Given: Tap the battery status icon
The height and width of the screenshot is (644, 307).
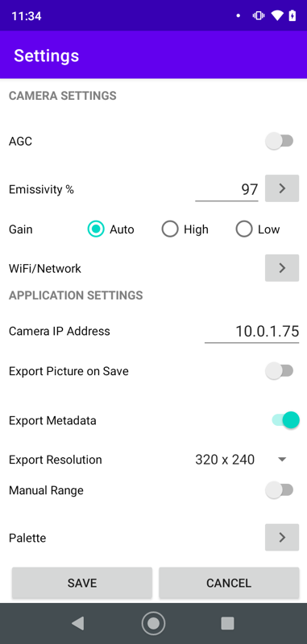Looking at the screenshot, I should [292, 16].
